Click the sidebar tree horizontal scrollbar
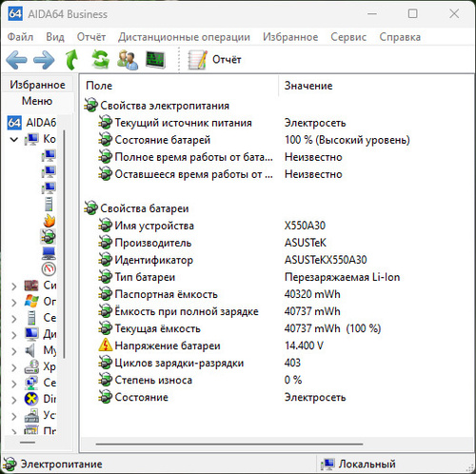This screenshot has width=476, height=474. pos(28,443)
